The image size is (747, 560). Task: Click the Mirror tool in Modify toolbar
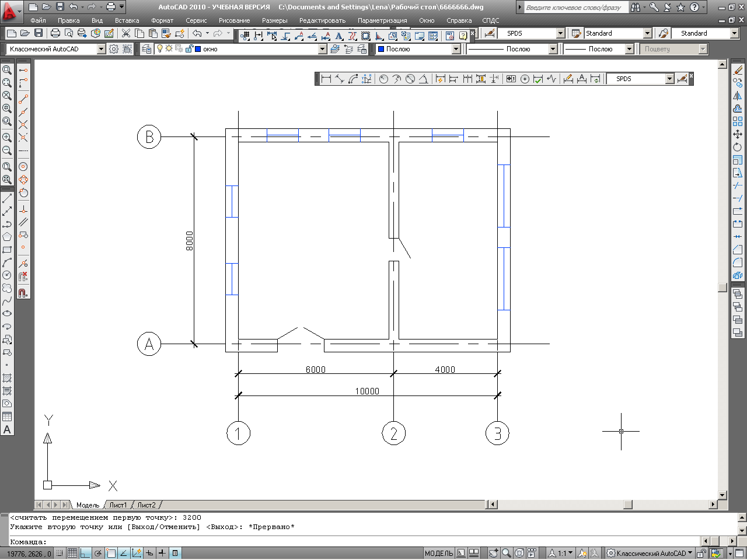tap(738, 96)
